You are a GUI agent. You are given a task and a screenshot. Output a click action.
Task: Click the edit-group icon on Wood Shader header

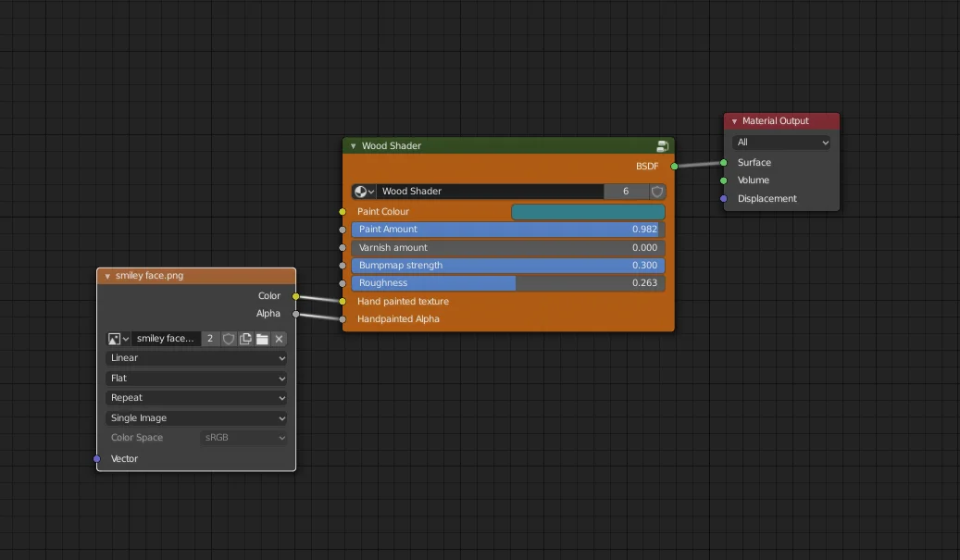662,145
